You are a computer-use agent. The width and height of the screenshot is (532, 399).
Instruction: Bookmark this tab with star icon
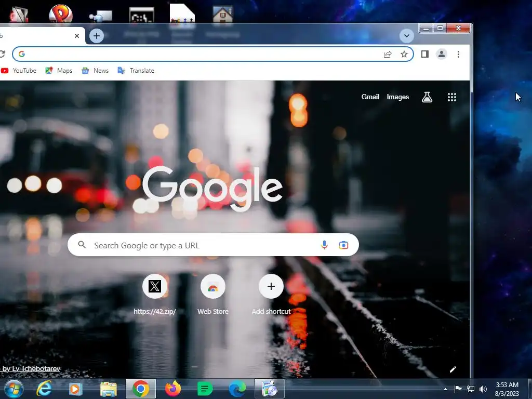tap(404, 54)
